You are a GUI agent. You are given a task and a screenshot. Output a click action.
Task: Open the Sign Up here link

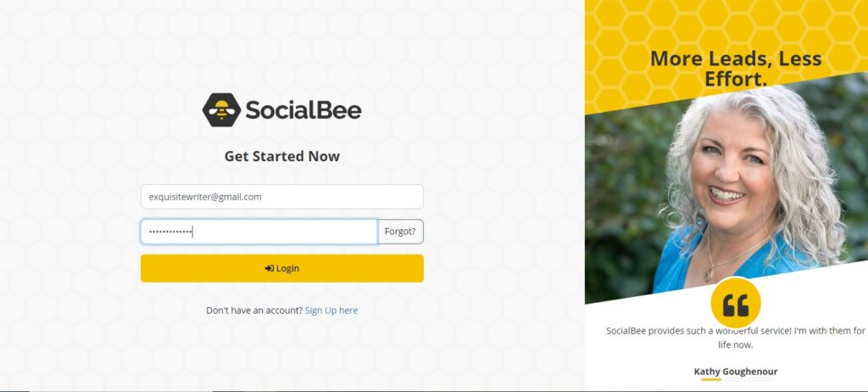331,311
